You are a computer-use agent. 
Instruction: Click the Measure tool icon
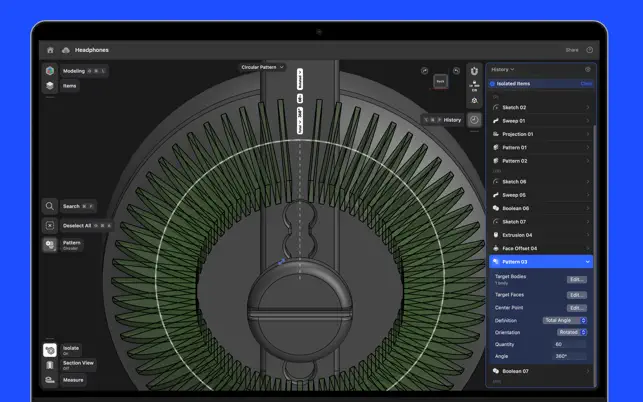pyautogui.click(x=50, y=380)
